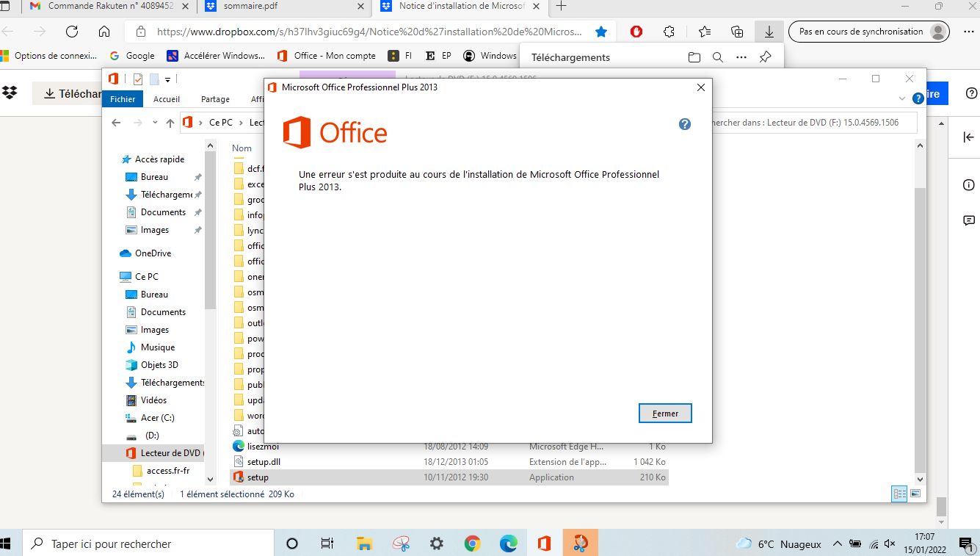Open help in the Office error dialog
Image resolution: width=980 pixels, height=556 pixels.
[x=684, y=124]
